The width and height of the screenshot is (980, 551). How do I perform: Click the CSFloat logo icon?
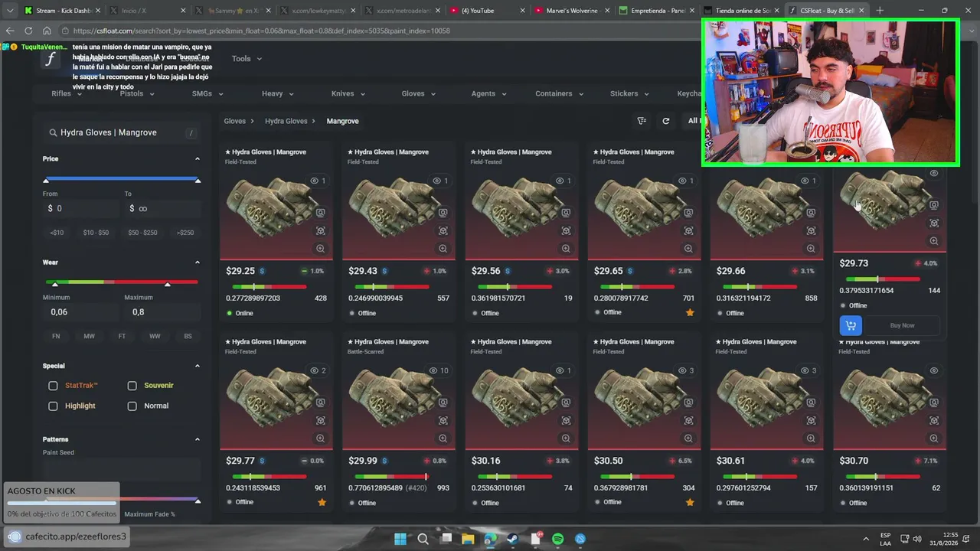pos(51,59)
